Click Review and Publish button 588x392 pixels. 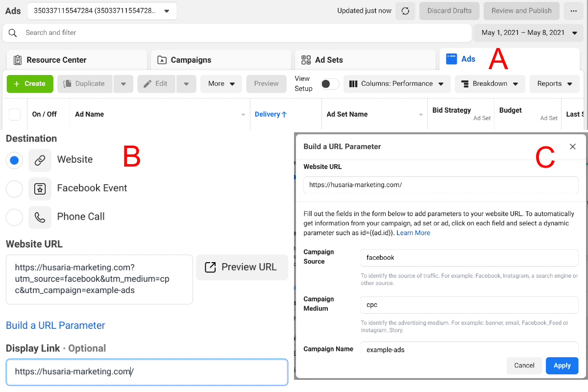click(x=522, y=11)
